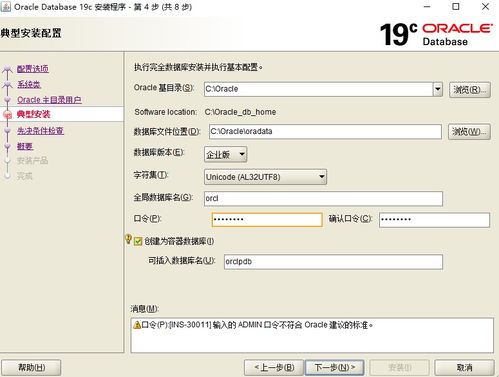
Task: Focus the 全局数据库名 orcl field
Action: click(x=323, y=198)
